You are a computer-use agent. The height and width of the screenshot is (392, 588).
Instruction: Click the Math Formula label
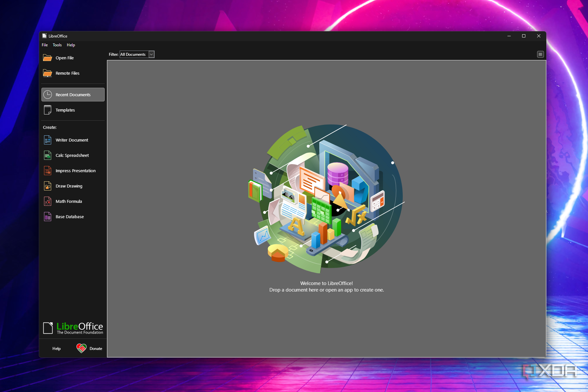pyautogui.click(x=69, y=201)
